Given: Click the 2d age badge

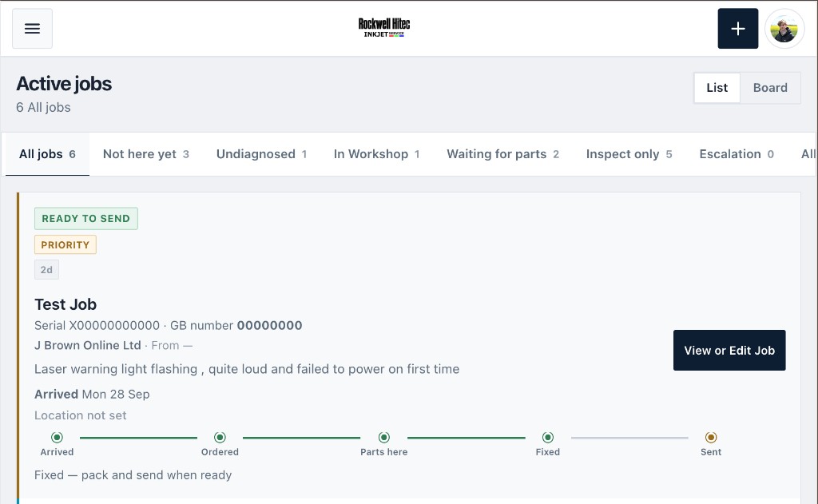Looking at the screenshot, I should point(46,270).
